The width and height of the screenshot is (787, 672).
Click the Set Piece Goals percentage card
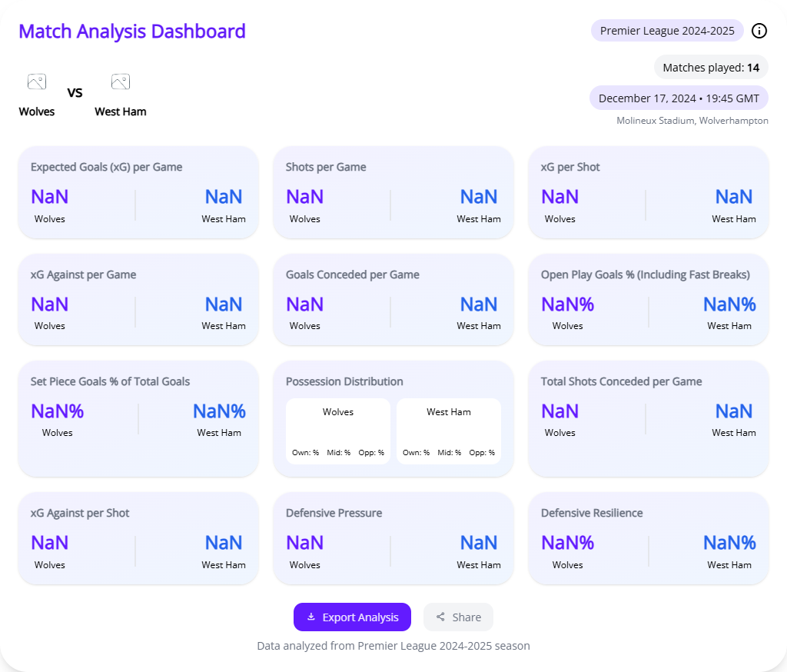click(138, 418)
